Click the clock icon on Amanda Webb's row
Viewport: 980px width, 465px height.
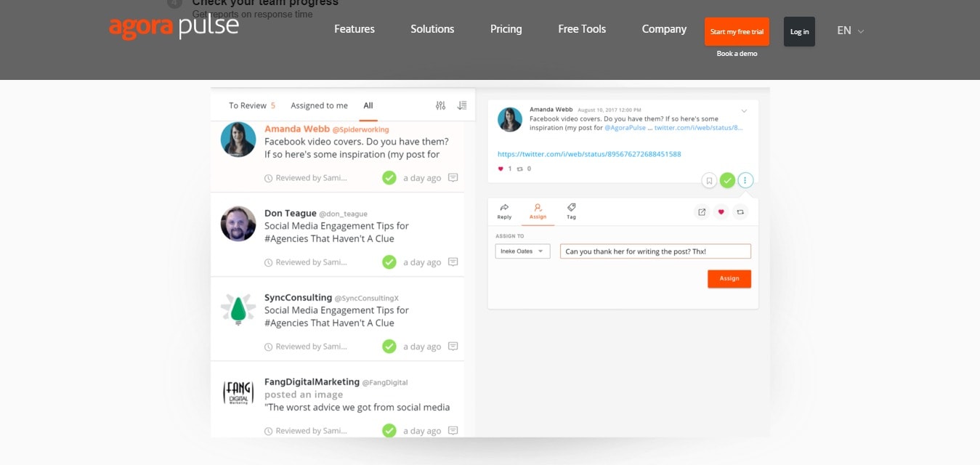(x=269, y=178)
